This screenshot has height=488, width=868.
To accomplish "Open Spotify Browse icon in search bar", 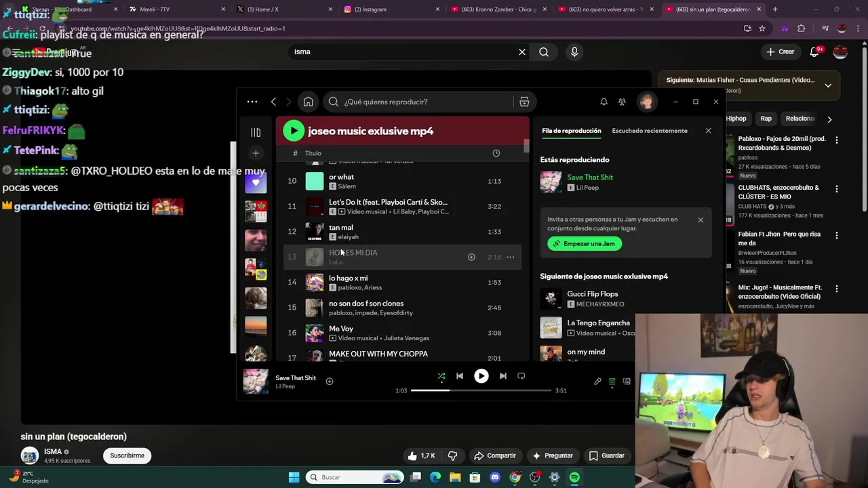I will click(524, 102).
